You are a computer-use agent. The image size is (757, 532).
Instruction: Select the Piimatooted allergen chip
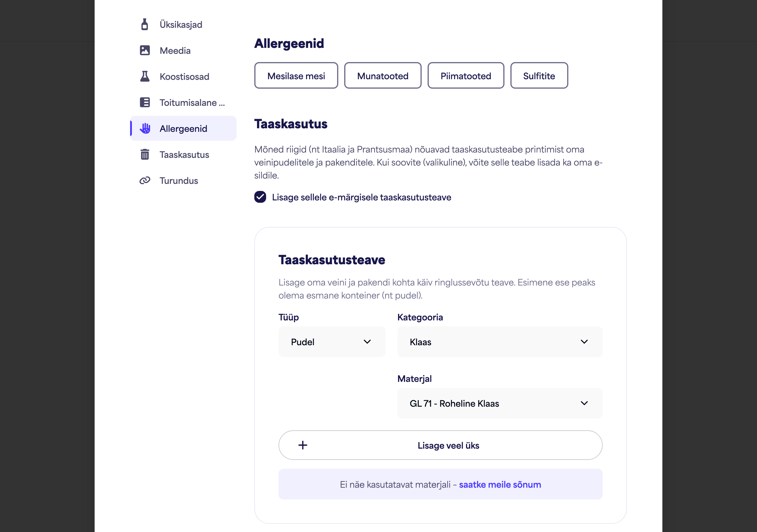click(466, 75)
